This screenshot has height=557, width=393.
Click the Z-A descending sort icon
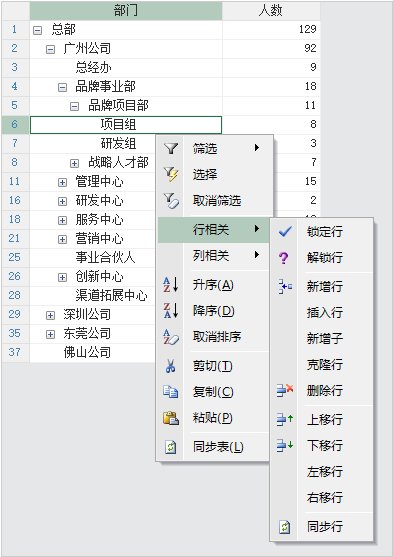pos(171,310)
